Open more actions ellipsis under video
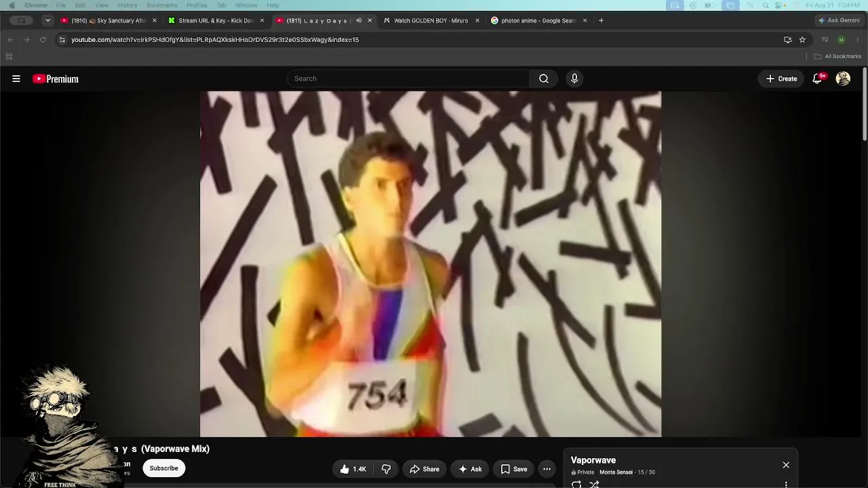Viewport: 868px width, 488px height. 547,469
